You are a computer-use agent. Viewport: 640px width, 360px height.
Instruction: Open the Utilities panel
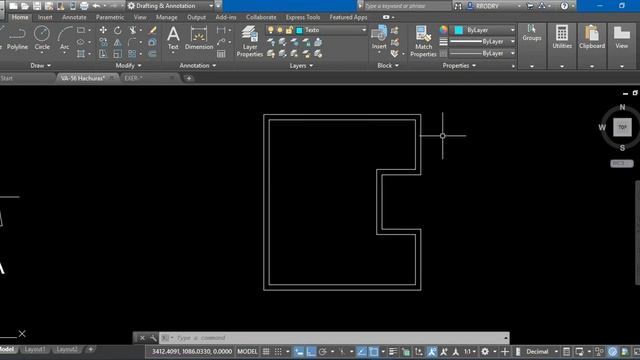click(562, 38)
